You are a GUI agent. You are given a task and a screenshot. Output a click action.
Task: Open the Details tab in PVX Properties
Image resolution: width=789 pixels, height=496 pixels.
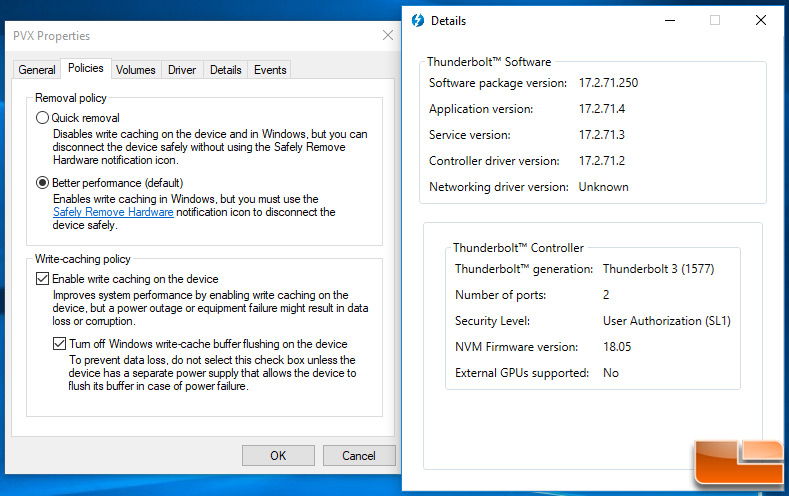point(225,70)
